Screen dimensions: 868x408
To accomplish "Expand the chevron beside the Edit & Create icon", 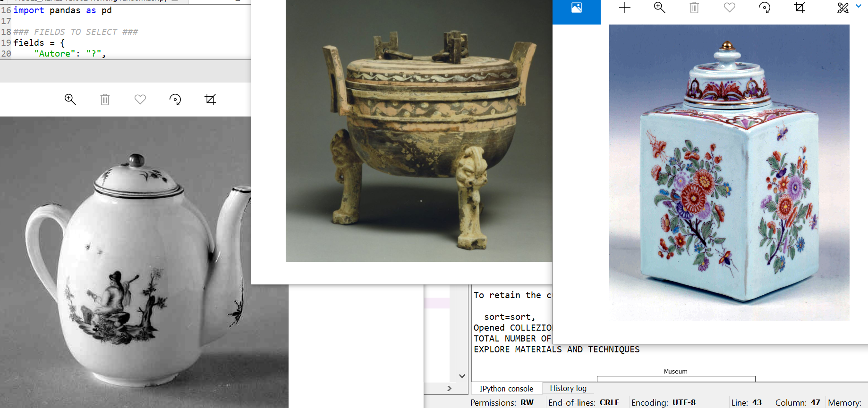I will click(x=859, y=6).
